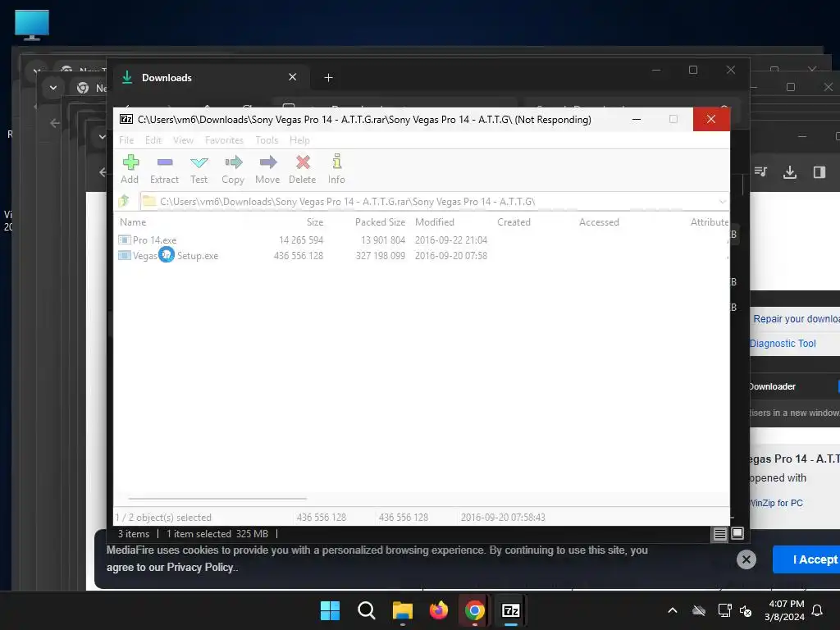The height and width of the screenshot is (630, 840).
Task: Switch to large thumbnails view in Explorer
Action: tap(737, 533)
